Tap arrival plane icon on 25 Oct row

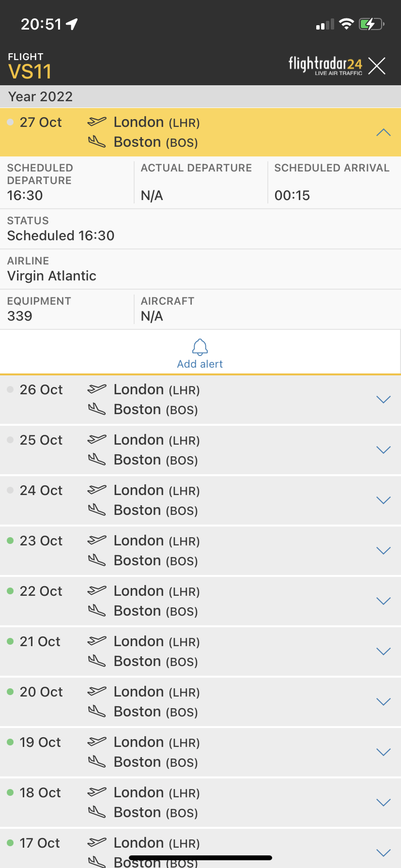(x=97, y=459)
